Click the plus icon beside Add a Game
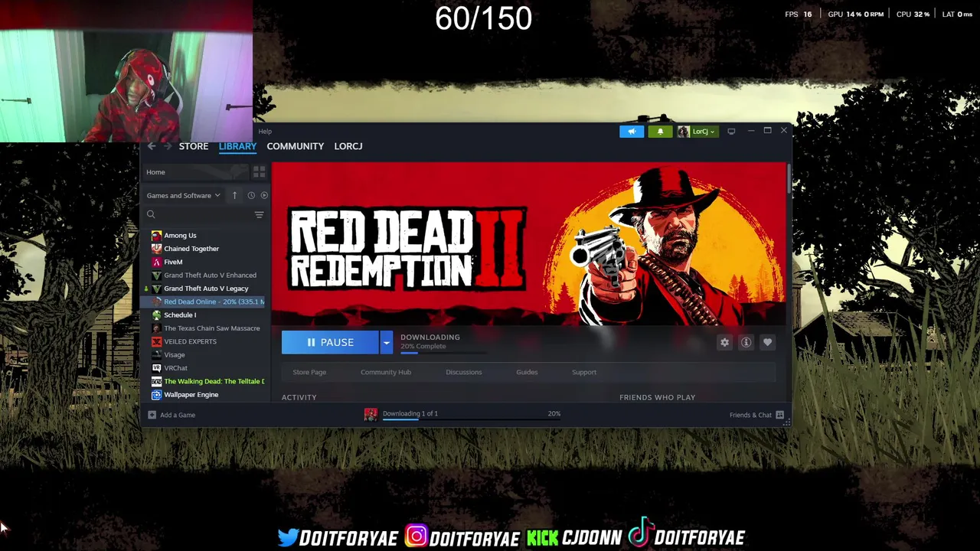The height and width of the screenshot is (551, 980). 152,415
